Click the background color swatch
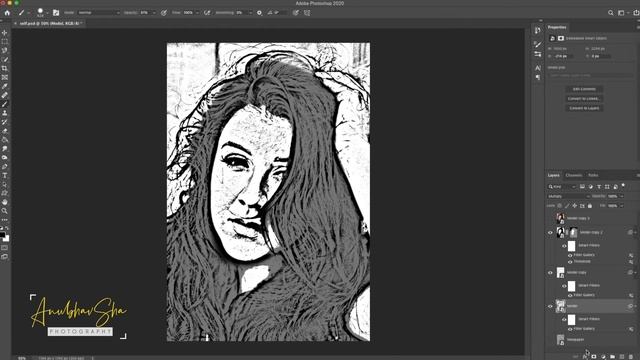This screenshot has height=360, width=640. [6, 239]
